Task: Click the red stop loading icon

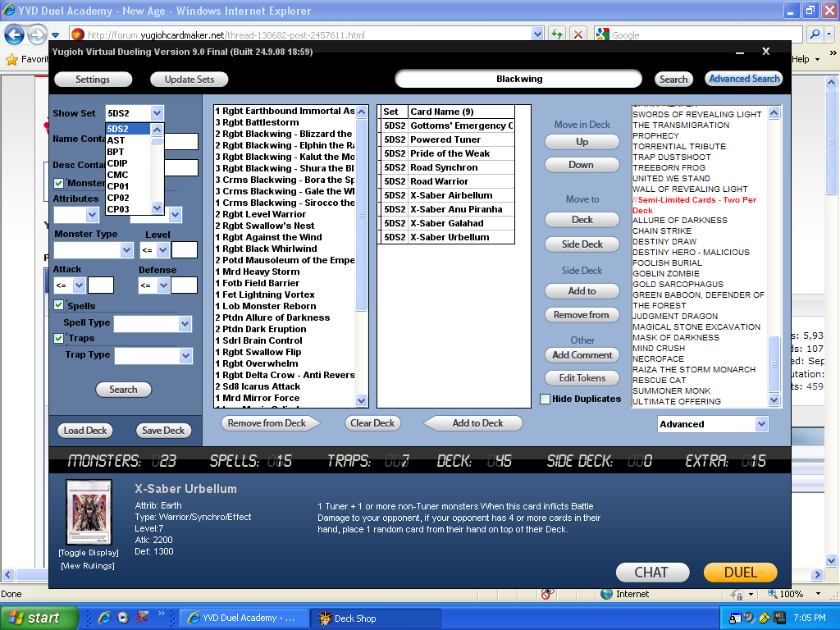Action: point(578,34)
